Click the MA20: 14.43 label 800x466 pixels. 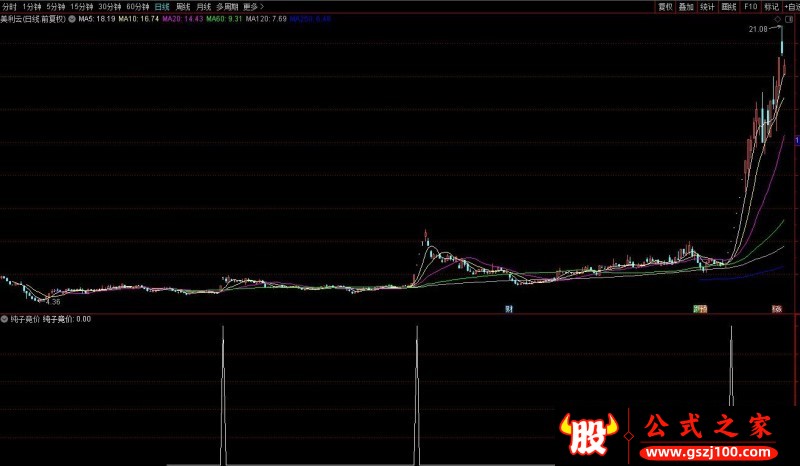coord(183,19)
